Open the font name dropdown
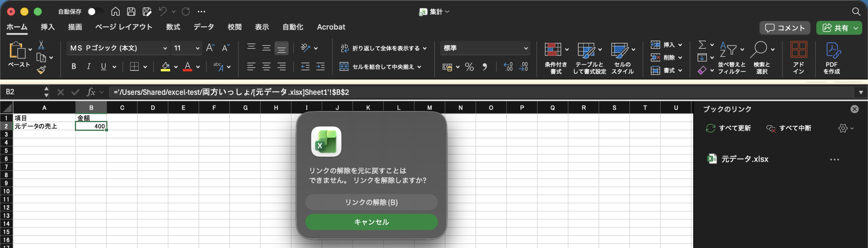This screenshot has height=248, width=868. click(165, 48)
